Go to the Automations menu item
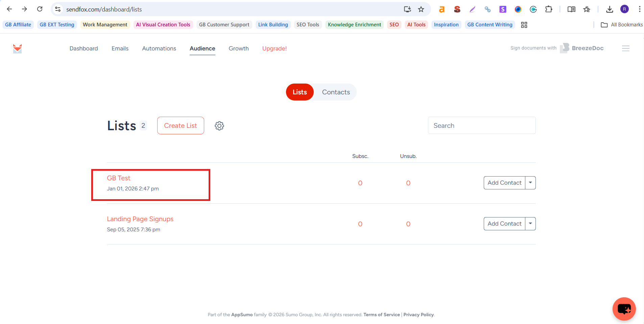644x324 pixels. [x=159, y=48]
